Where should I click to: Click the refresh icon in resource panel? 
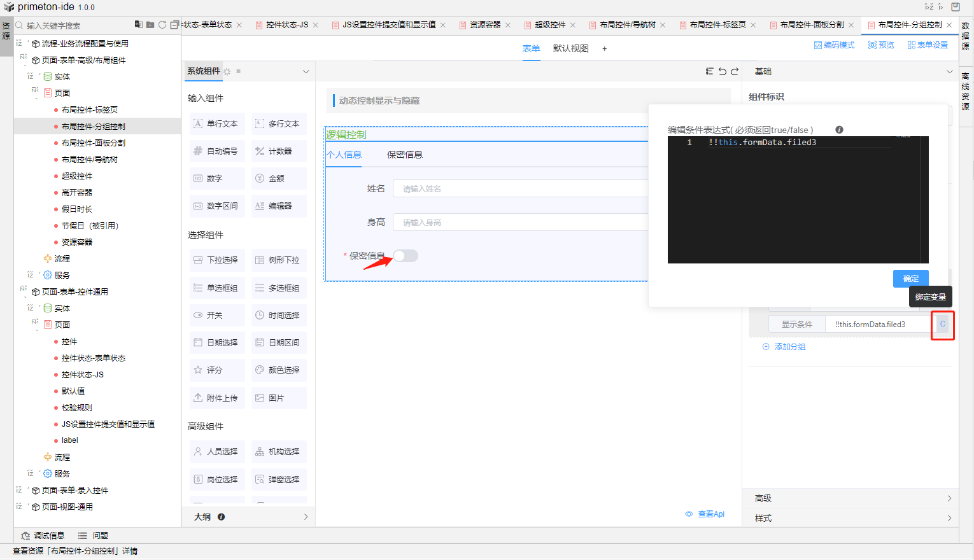162,25
